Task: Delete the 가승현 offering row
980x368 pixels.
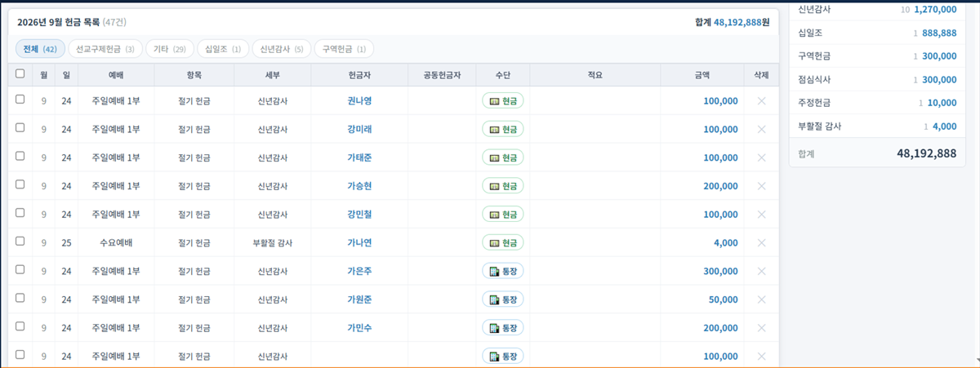Action: point(761,186)
